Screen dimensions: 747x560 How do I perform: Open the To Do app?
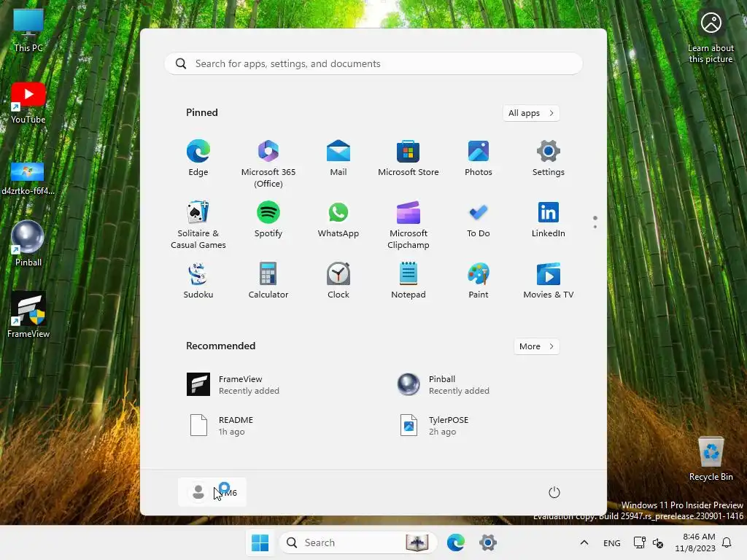tap(479, 220)
